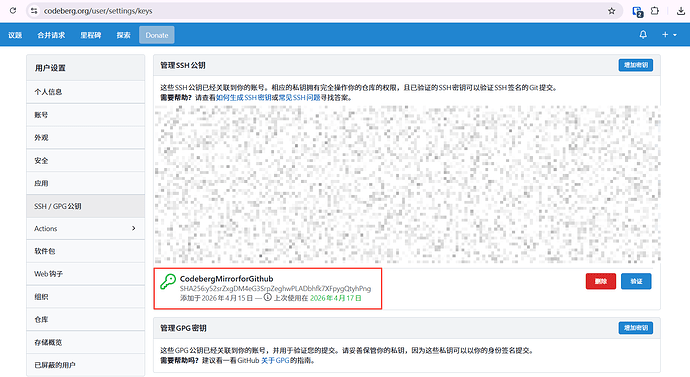Open 里程碑 in the top navigation
The width and height of the screenshot is (690, 377).
coord(91,35)
